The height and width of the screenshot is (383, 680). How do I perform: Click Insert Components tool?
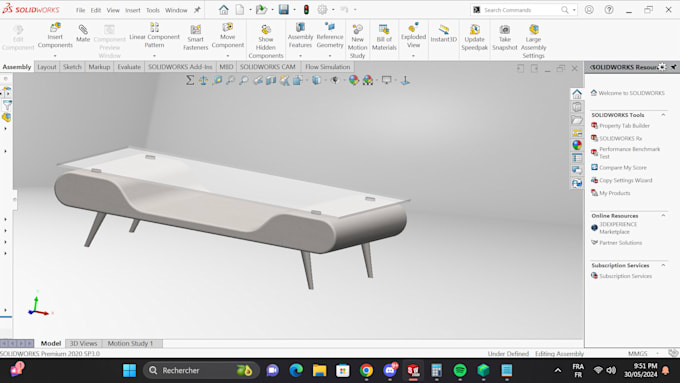click(x=55, y=35)
